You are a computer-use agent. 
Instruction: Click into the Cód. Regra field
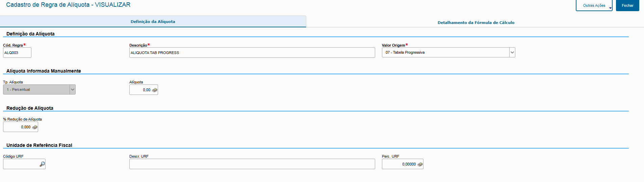click(x=17, y=53)
